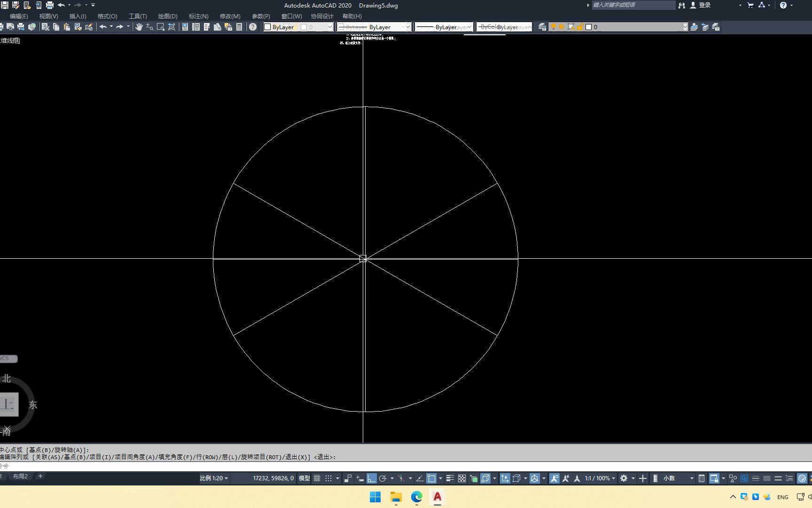The image size is (812, 508).
Task: Toggle transparency display in status bar
Action: pyautogui.click(x=462, y=478)
